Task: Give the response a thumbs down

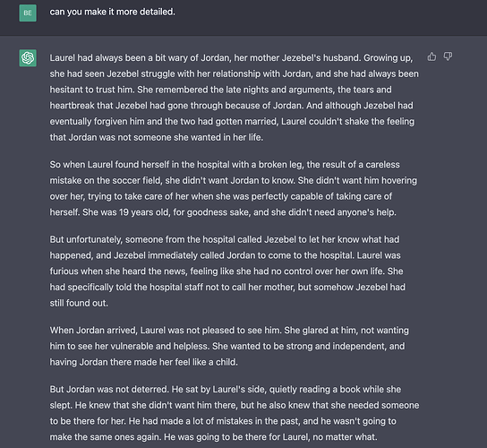Action: coord(448,56)
